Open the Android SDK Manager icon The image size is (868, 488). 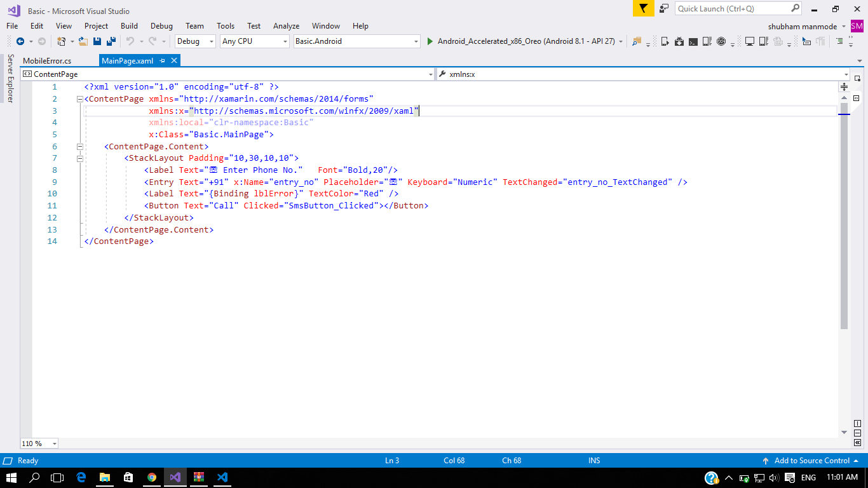click(x=679, y=41)
